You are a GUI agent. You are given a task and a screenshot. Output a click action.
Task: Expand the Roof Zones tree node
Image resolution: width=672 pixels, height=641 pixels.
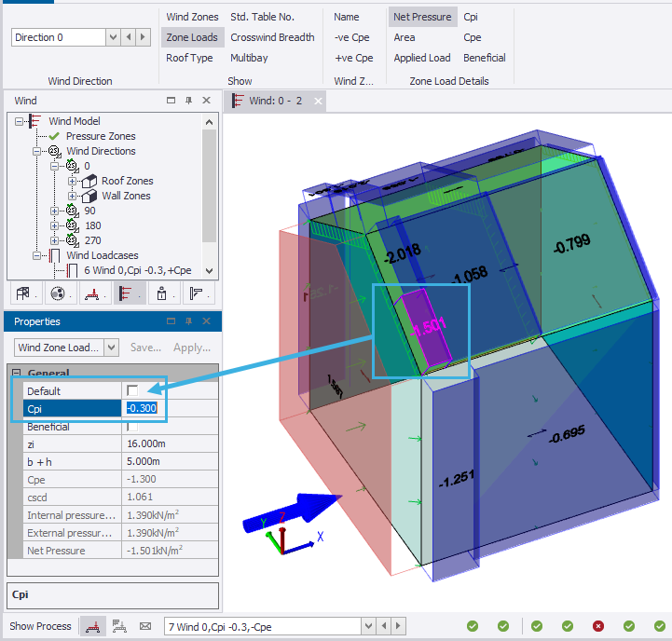coord(71,181)
